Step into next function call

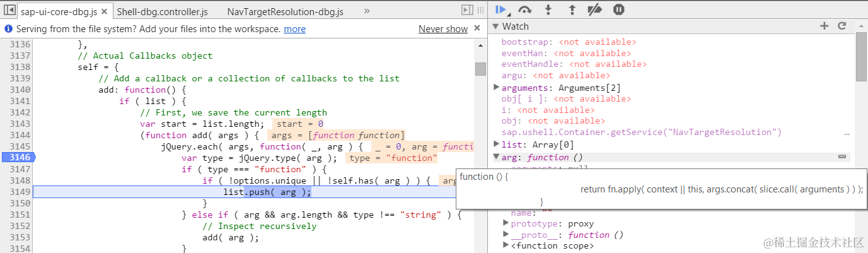[548, 9]
